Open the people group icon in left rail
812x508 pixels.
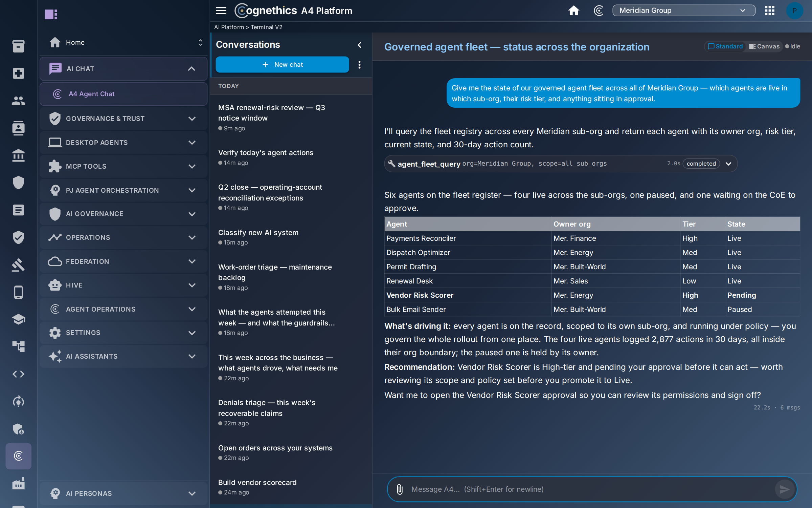(18, 101)
